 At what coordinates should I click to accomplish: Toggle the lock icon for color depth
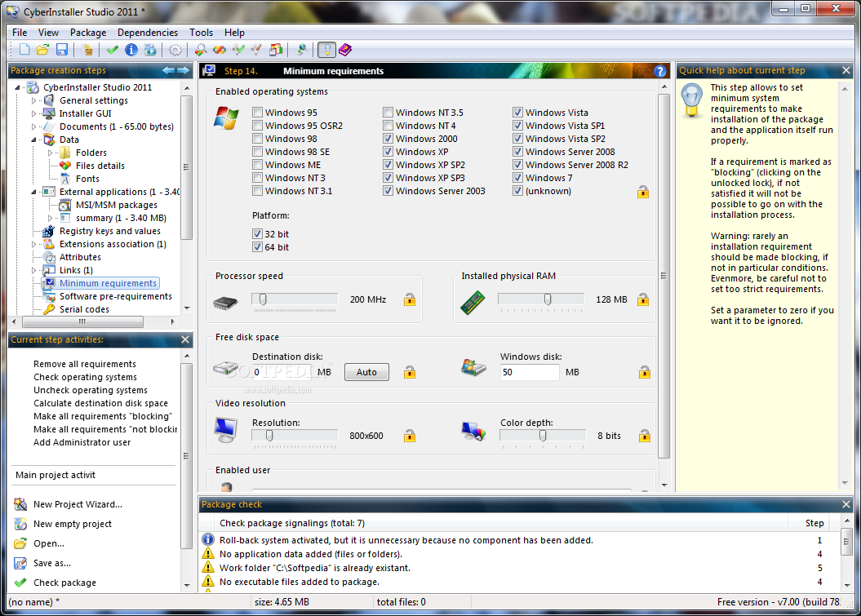(645, 436)
